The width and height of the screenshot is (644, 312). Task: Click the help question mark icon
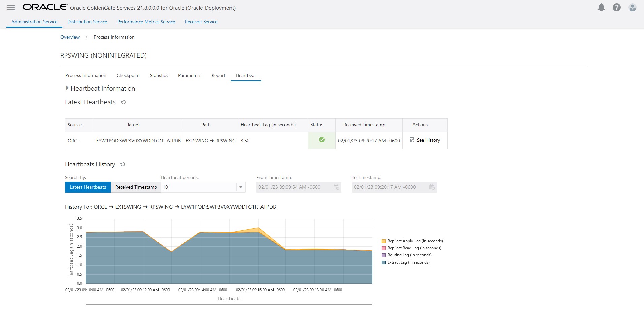click(x=616, y=7)
